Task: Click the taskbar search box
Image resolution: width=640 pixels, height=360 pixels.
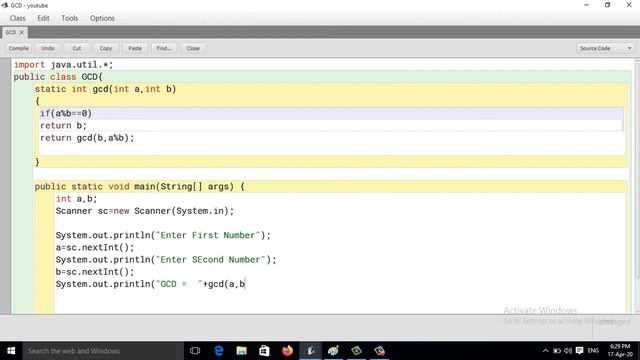Action: 103,351
